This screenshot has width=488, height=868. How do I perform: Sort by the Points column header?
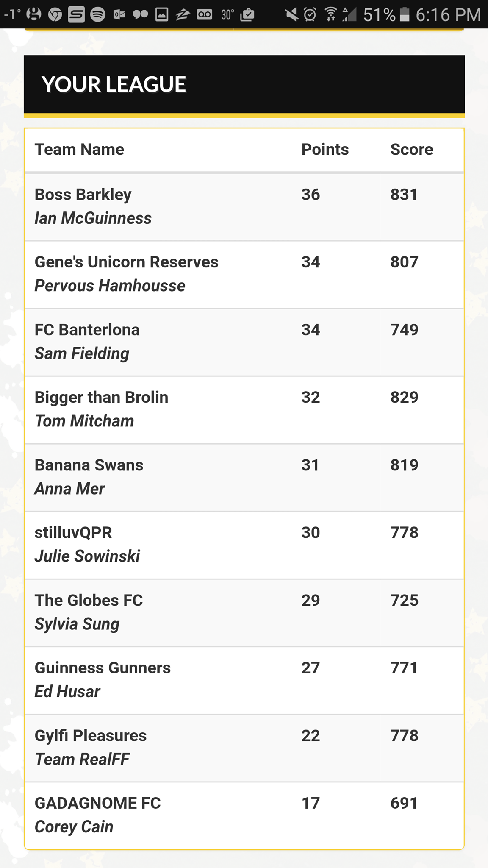click(325, 150)
